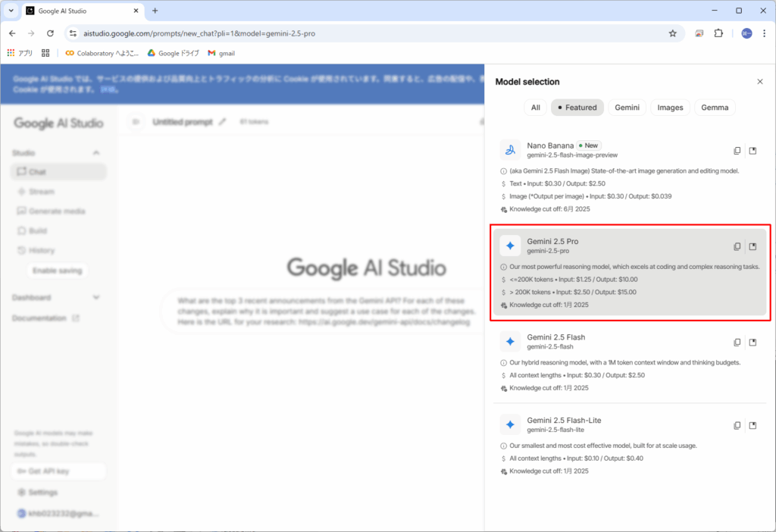Image resolution: width=776 pixels, height=532 pixels.
Task: Click the Gemini 2.5 Flash-Lite star logo
Action: coord(510,424)
